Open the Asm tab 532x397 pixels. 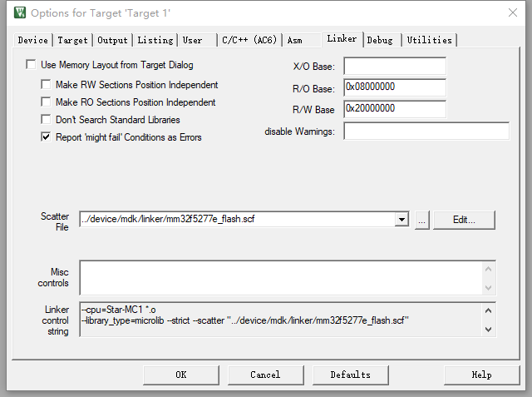pos(302,40)
